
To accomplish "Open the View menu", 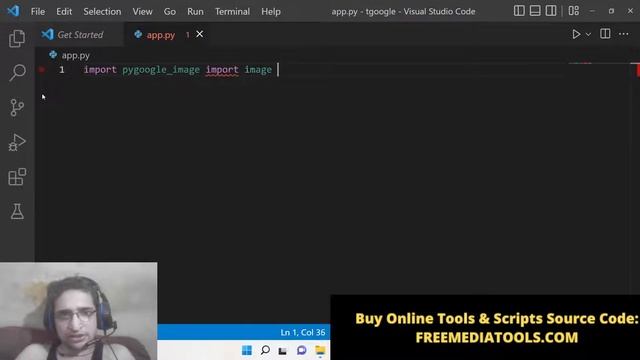I will [142, 11].
